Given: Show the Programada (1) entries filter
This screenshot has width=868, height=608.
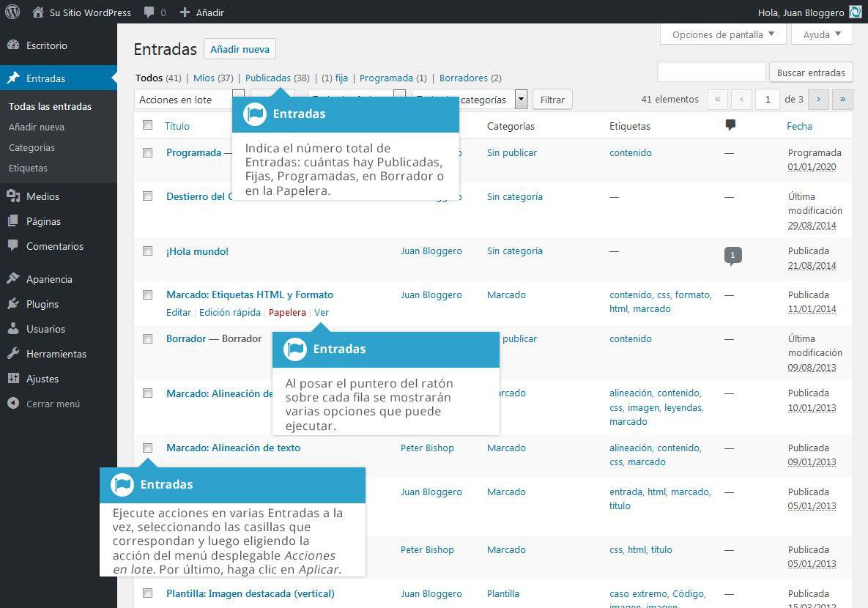Looking at the screenshot, I should click(x=393, y=78).
